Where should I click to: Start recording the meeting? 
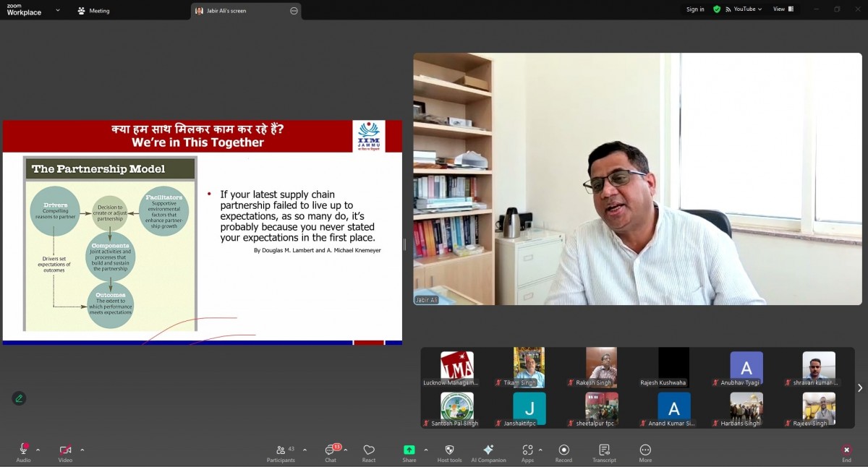563,453
